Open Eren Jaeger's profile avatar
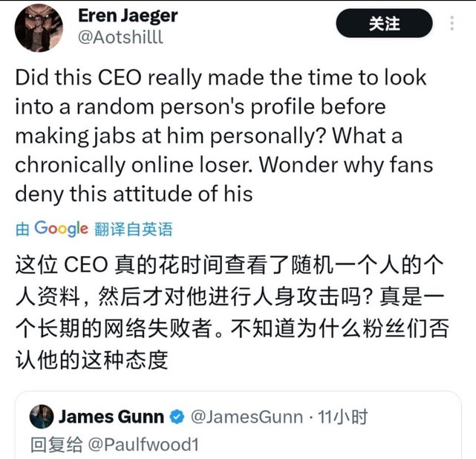Image resolution: width=476 pixels, height=459 pixels. pos(39,28)
